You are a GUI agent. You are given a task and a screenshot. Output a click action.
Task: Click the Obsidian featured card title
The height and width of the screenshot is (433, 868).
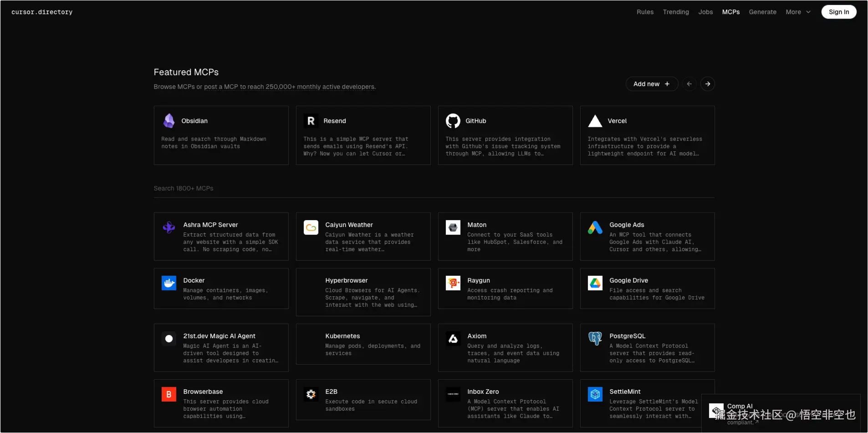194,121
